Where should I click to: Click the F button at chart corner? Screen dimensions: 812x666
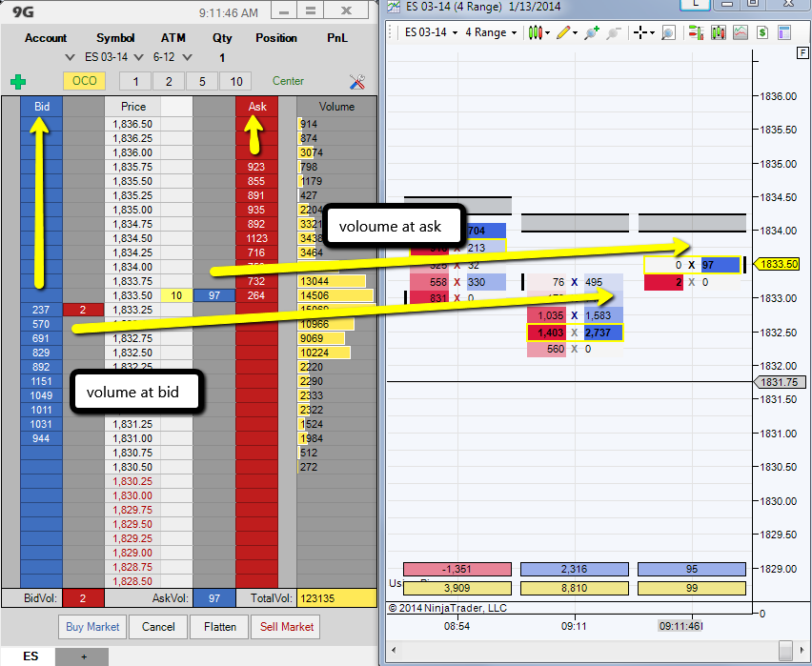802,52
